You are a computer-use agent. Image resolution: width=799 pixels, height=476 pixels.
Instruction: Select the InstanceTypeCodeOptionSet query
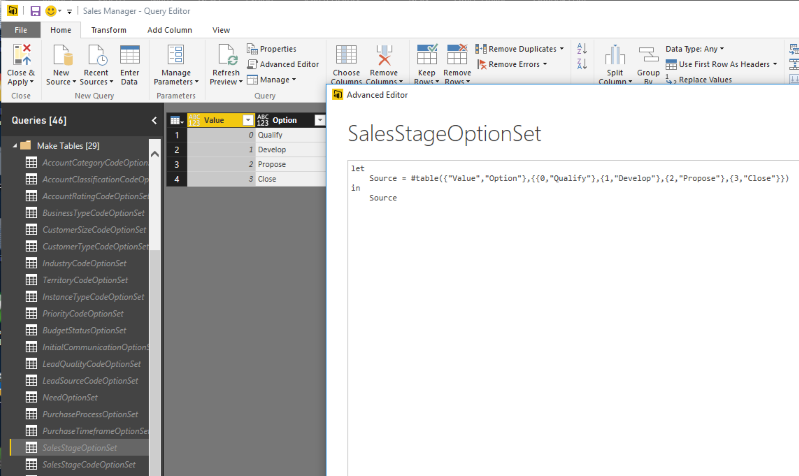point(87,297)
